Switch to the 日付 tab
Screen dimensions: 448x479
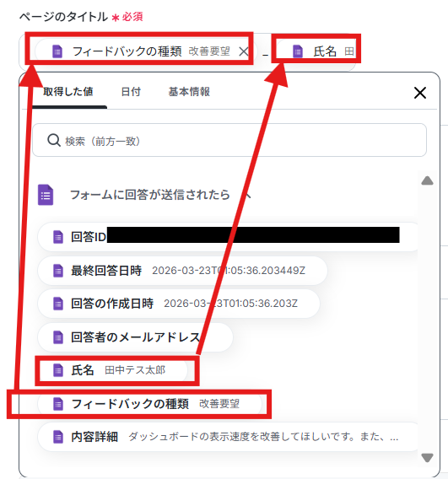point(131,92)
